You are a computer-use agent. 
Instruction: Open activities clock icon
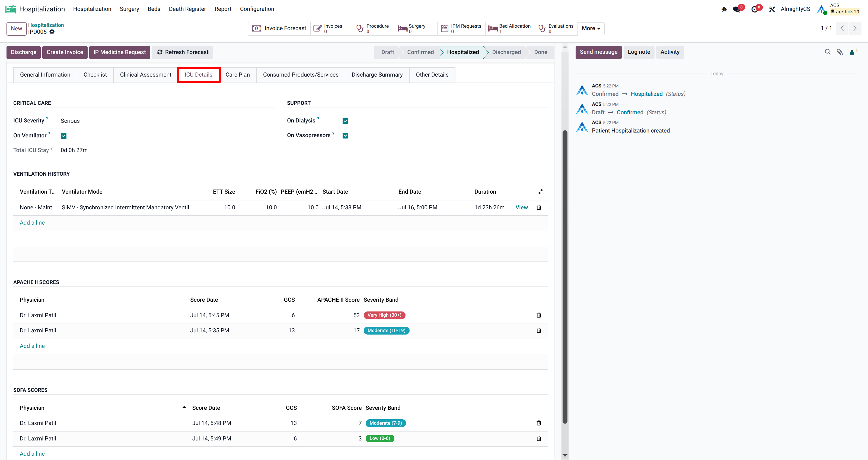pos(754,9)
